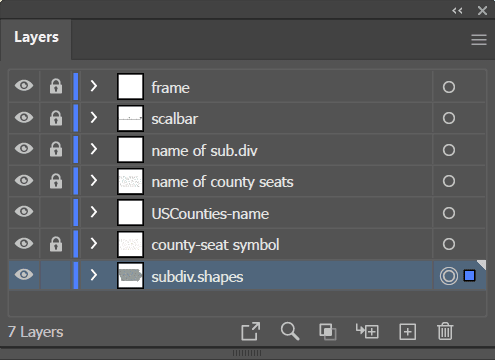Open the Layers panel hamburger menu
The image size is (495, 360).
pyautogui.click(x=479, y=40)
